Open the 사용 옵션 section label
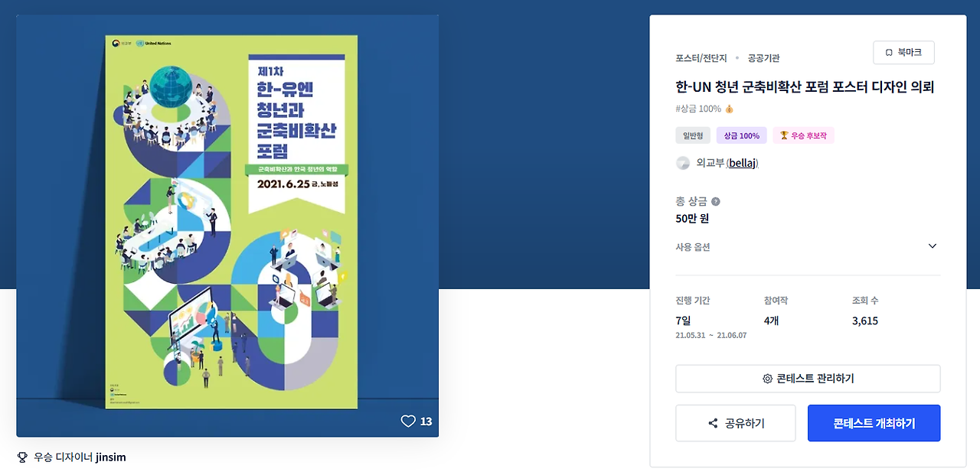Image resolution: width=980 pixels, height=475 pixels. [x=693, y=247]
